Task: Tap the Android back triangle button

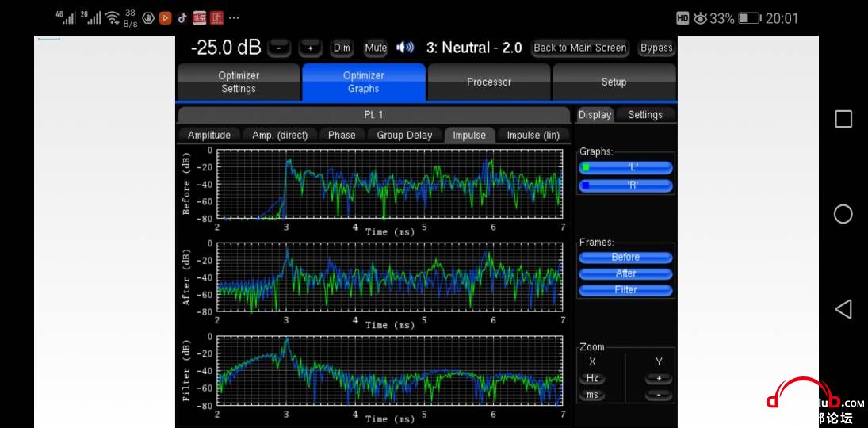Action: pyautogui.click(x=843, y=309)
